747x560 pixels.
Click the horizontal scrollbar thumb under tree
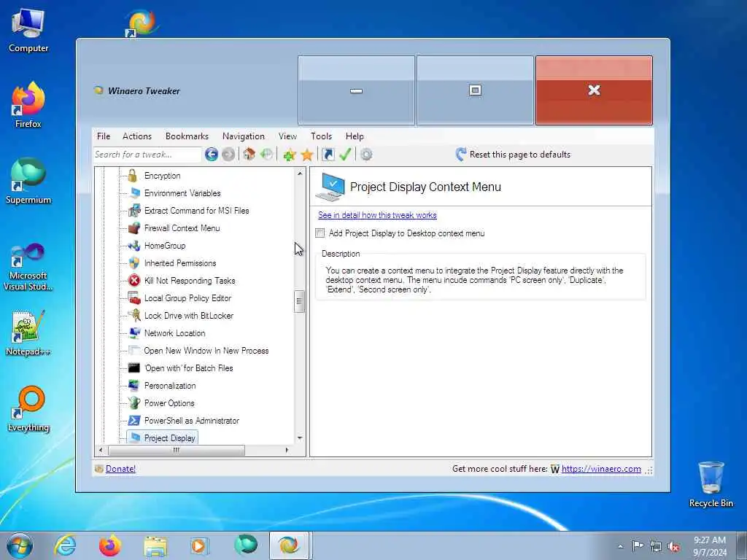click(x=177, y=450)
